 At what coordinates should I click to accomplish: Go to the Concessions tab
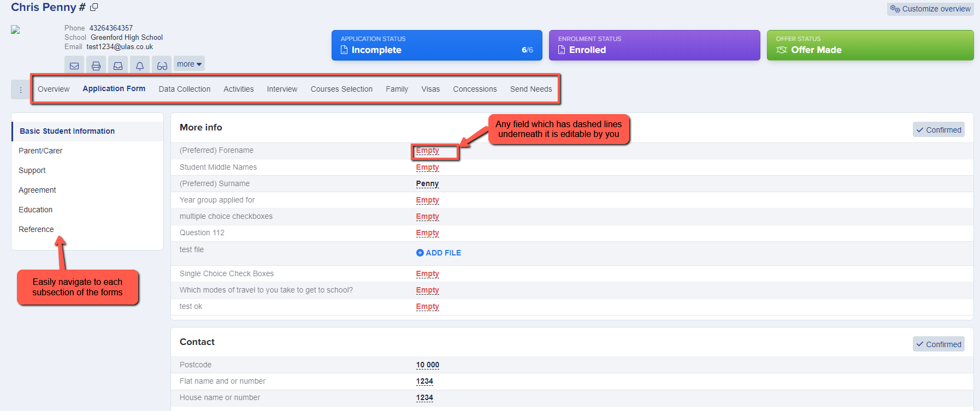475,89
